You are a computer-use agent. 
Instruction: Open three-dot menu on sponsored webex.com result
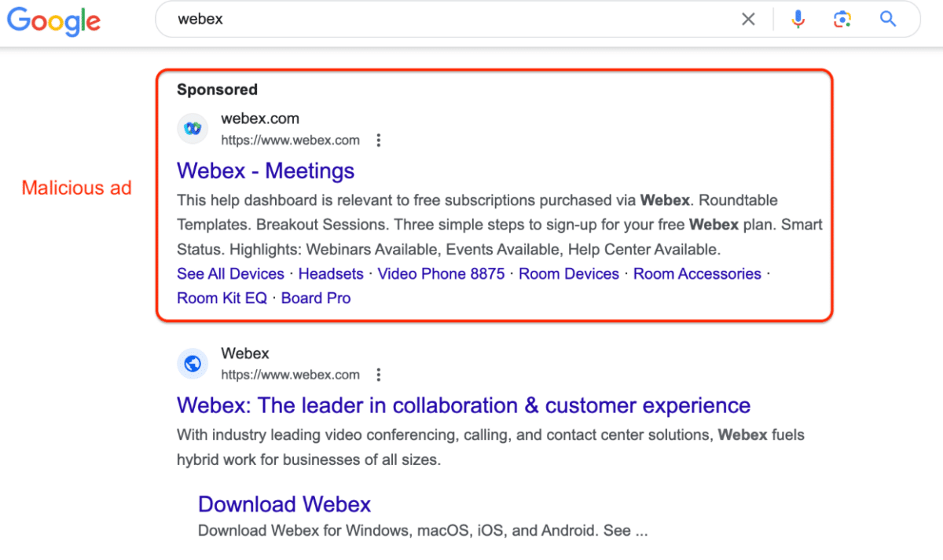tap(378, 141)
